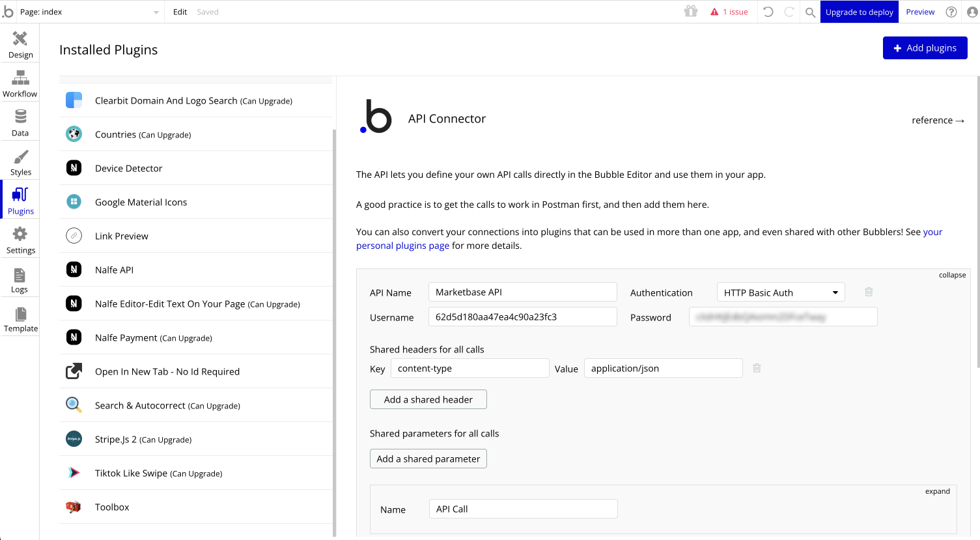Screen dimensions: 980x540
Task: Open the Data tab
Action: [x=20, y=122]
